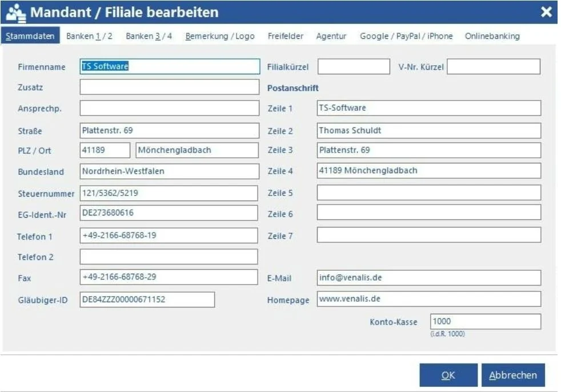The image size is (561, 392).
Task: Edit Zeile 1 field TS-Software
Action: pyautogui.click(x=429, y=108)
